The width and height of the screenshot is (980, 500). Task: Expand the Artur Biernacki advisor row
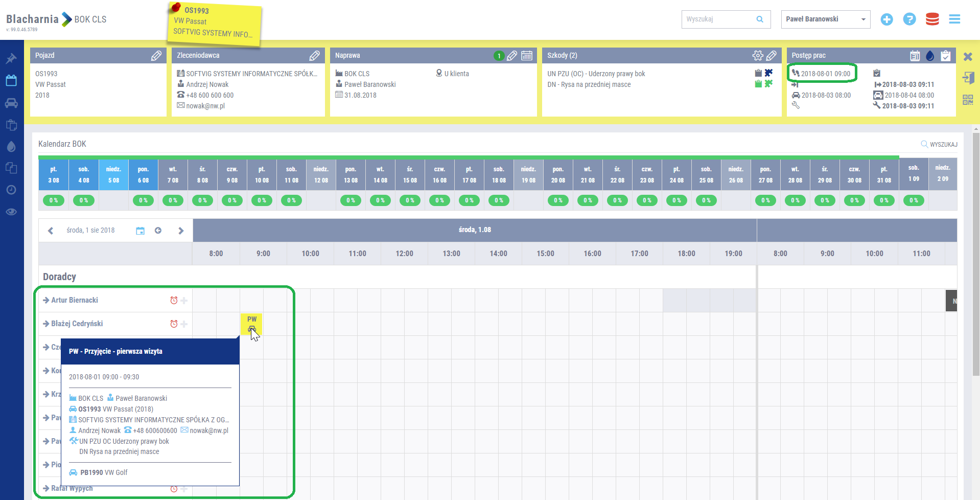(46, 300)
